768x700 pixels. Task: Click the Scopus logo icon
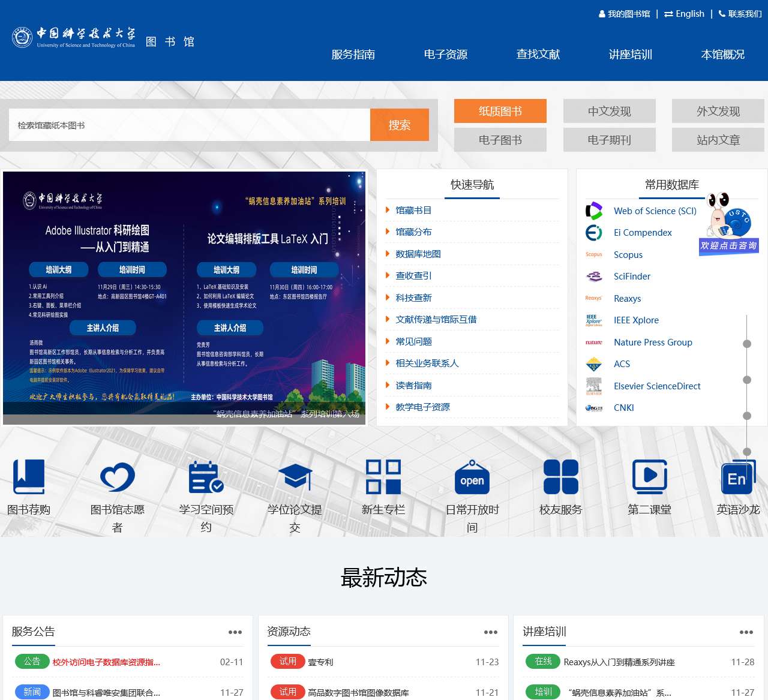(594, 254)
